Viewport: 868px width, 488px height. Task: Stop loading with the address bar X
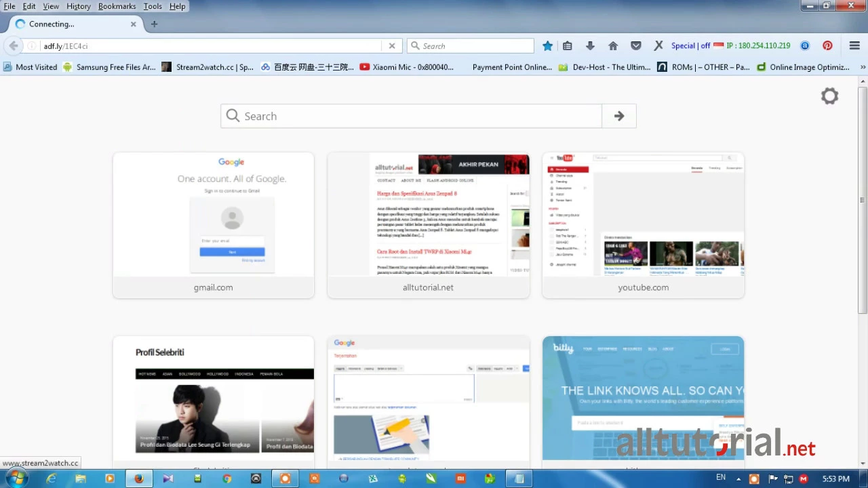coord(392,46)
